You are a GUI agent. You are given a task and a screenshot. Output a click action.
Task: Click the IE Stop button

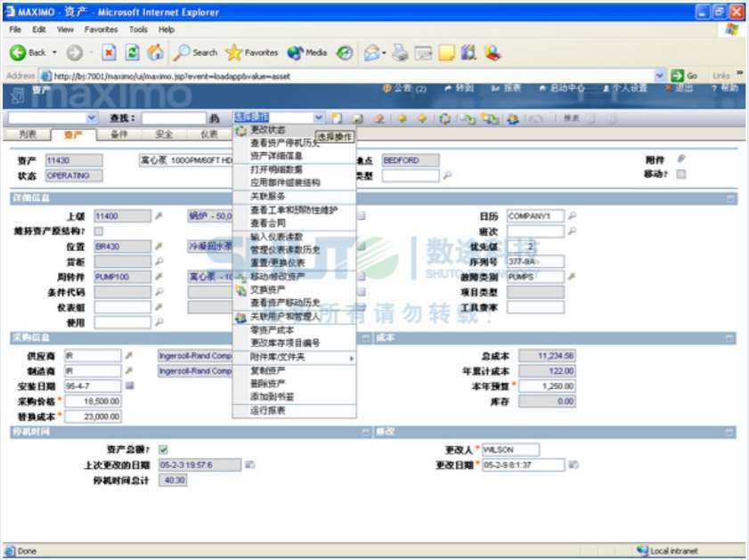[110, 53]
